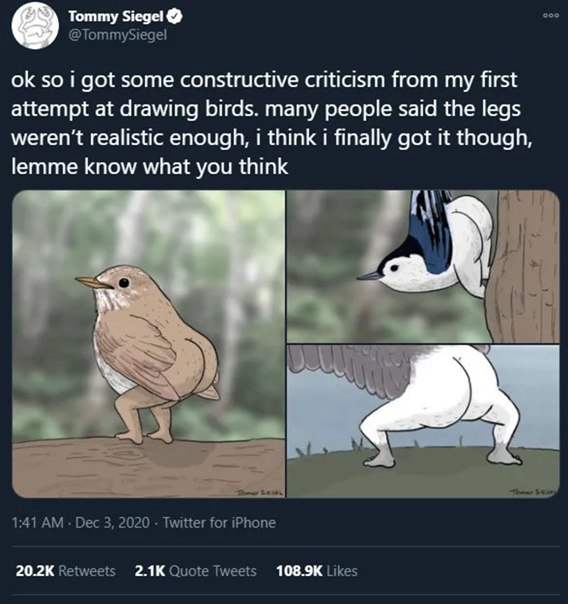Open Tommy Siegel's profile avatar
Image resolution: width=568 pixels, height=604 pixels.
point(35,25)
